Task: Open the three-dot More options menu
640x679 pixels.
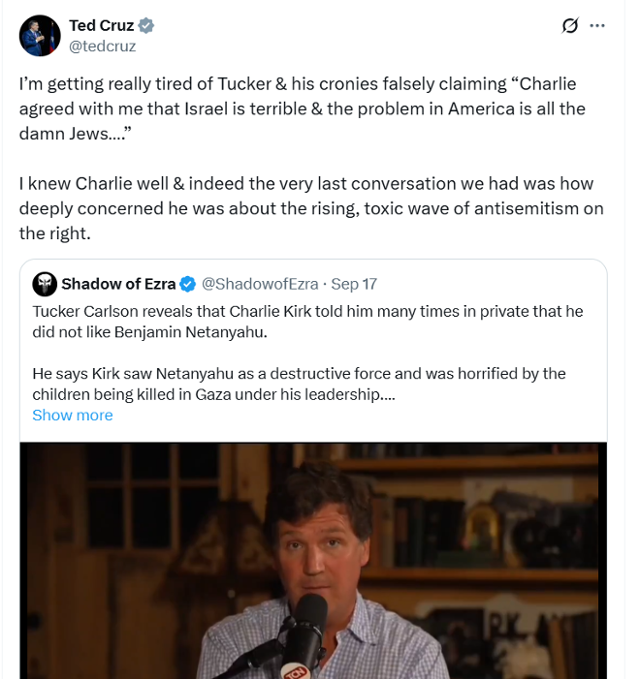Action: tap(598, 26)
